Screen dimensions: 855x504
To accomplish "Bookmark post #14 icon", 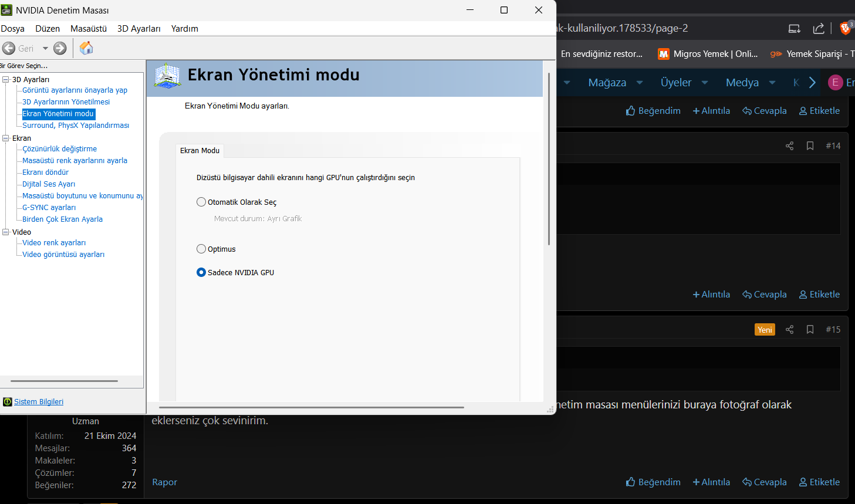I will pos(810,146).
